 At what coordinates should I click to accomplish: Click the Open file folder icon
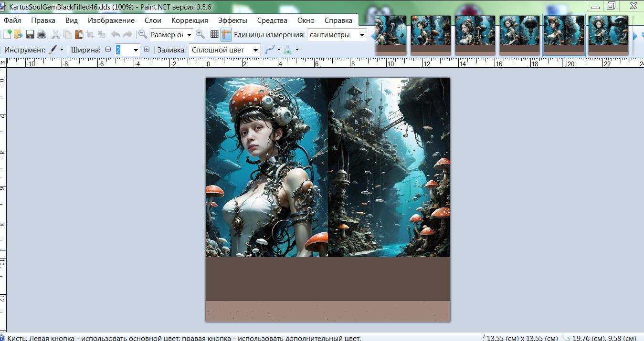click(18, 34)
